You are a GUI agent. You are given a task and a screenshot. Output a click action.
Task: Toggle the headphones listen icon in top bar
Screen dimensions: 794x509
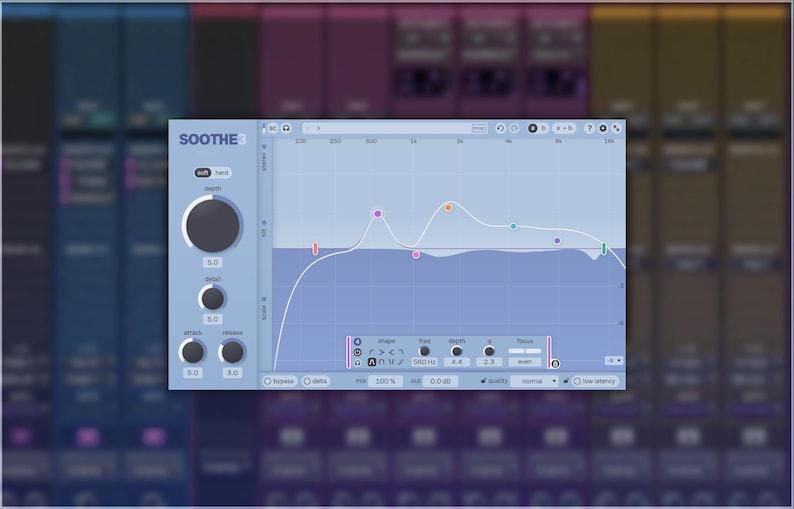[286, 128]
